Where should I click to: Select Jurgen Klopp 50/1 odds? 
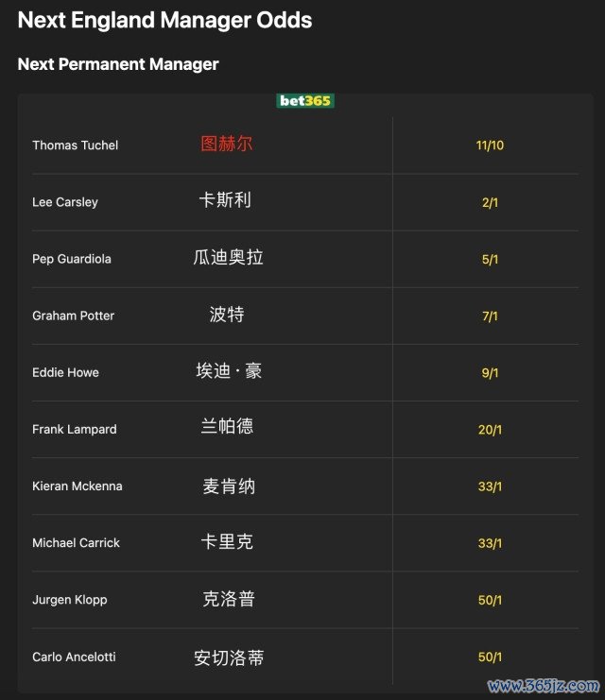coord(490,600)
